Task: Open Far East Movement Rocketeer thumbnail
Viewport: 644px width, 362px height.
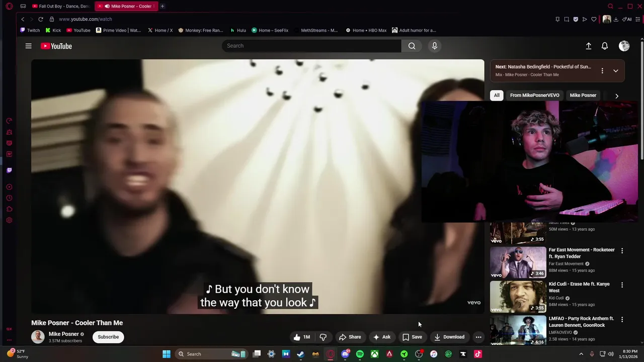Action: [x=518, y=262]
